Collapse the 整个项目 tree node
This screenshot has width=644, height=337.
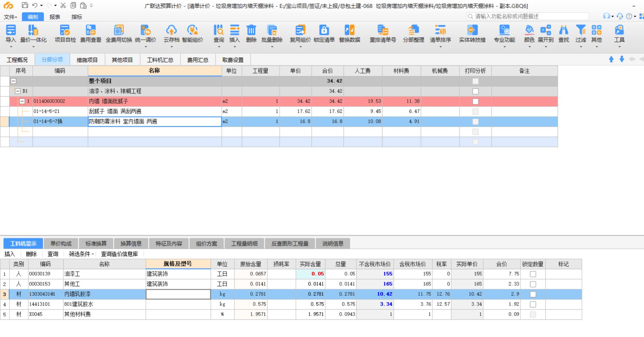click(x=13, y=81)
